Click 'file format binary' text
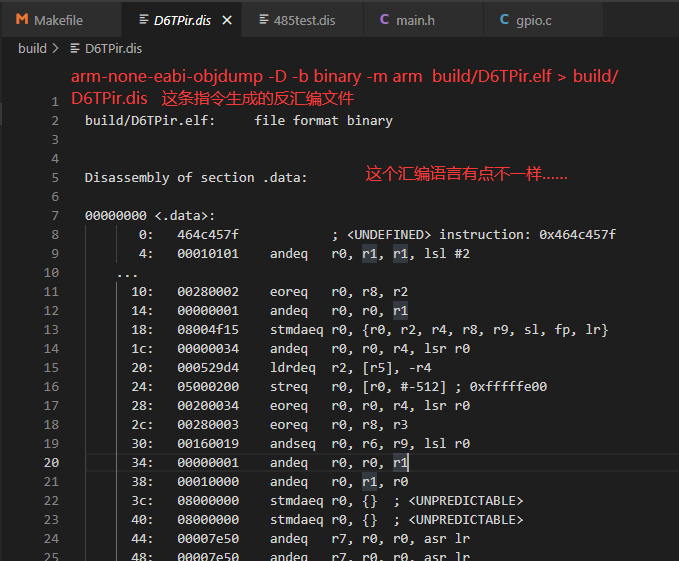This screenshot has width=679, height=561. (323, 120)
